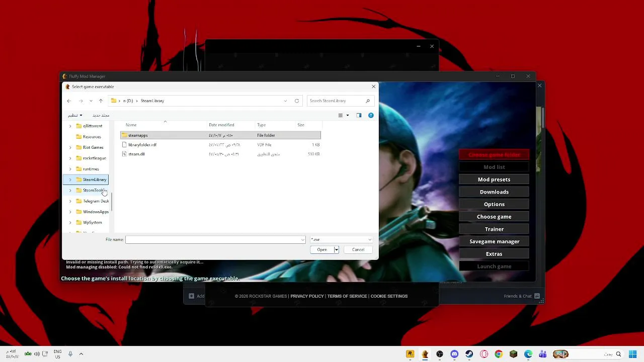The width and height of the screenshot is (644, 362).
Task: Click the Windows Start button
Action: 633,354
